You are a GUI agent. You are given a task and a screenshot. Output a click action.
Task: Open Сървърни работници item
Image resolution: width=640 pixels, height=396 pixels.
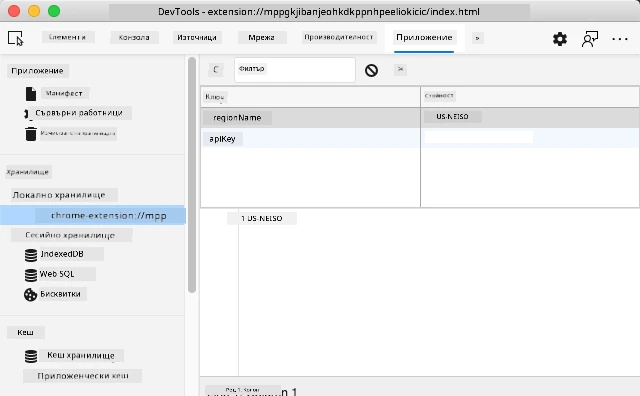coord(79,113)
